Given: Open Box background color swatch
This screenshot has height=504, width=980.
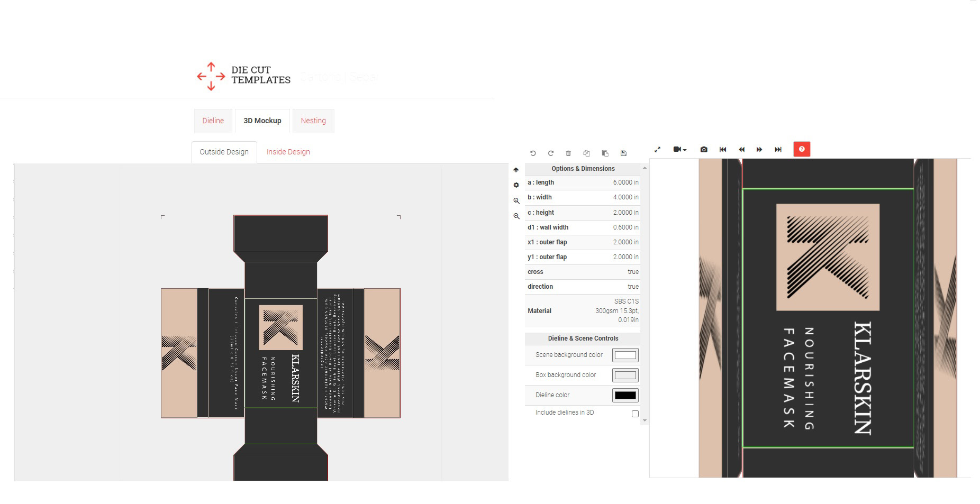Looking at the screenshot, I should tap(625, 375).
